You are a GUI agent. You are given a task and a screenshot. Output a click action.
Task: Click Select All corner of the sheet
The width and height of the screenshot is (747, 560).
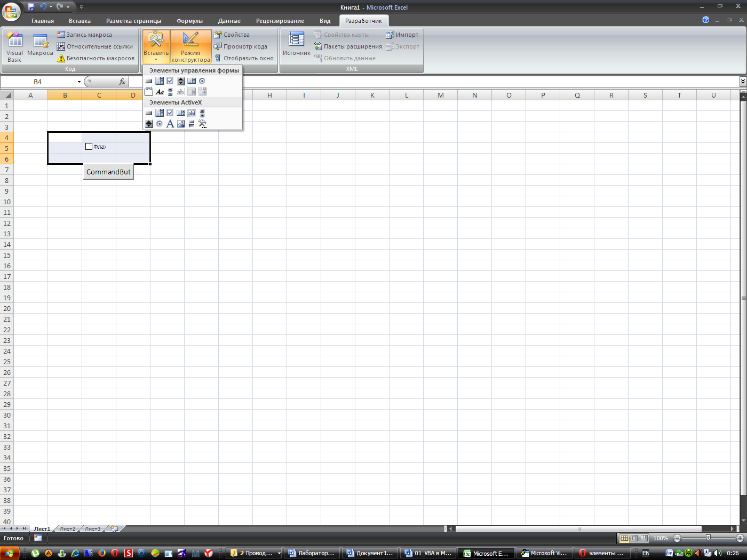tap(6, 95)
